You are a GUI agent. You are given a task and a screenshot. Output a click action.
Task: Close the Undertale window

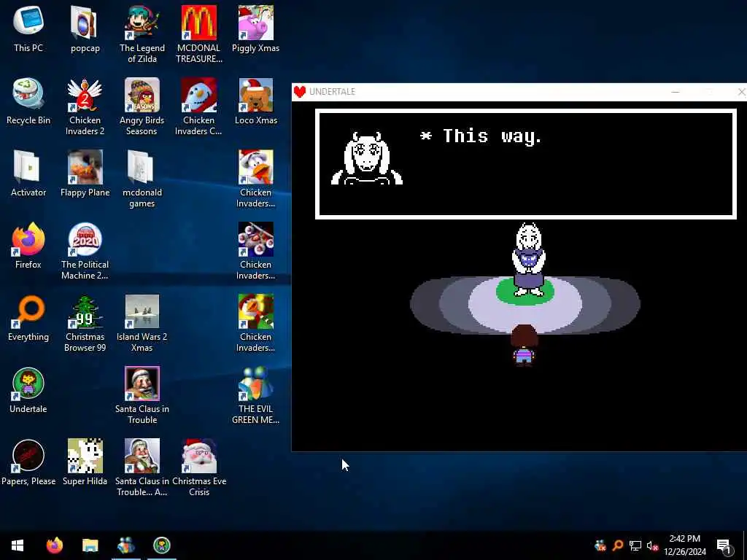741,92
